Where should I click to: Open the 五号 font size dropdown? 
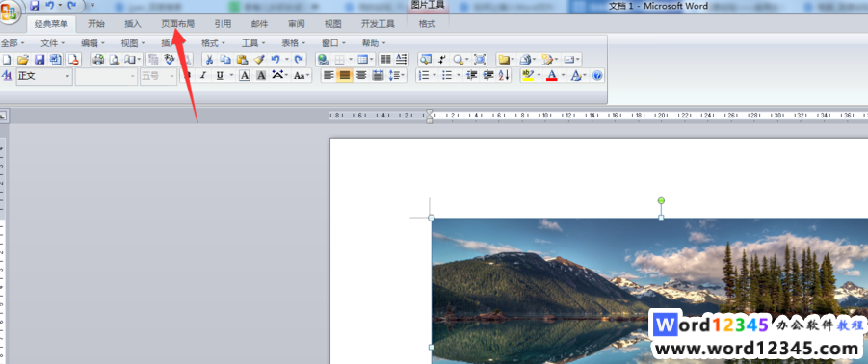tap(172, 76)
